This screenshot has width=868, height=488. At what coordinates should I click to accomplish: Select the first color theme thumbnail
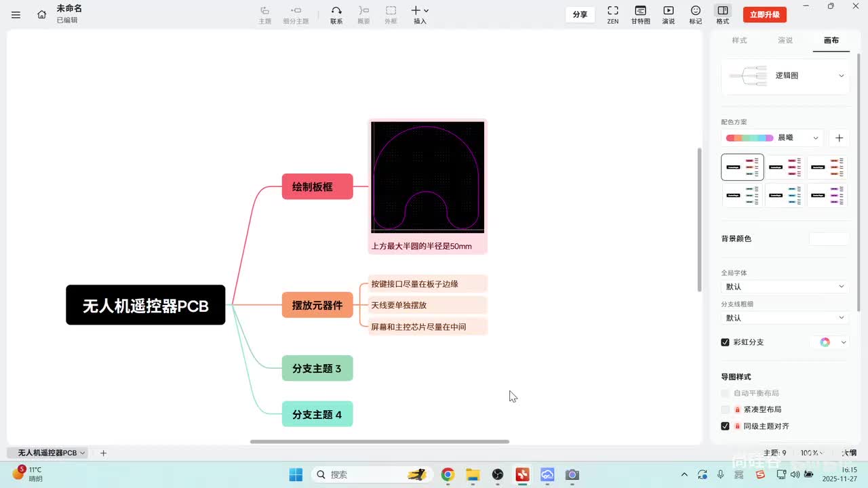pyautogui.click(x=743, y=167)
